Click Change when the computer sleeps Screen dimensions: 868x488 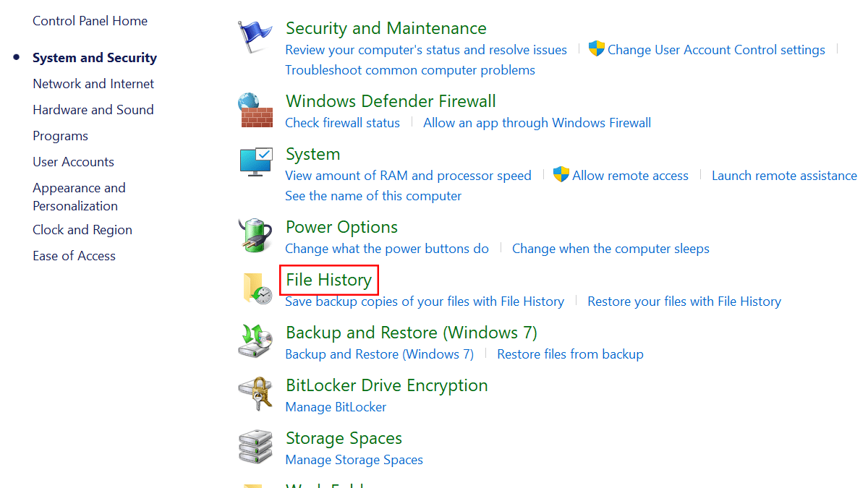pos(610,249)
